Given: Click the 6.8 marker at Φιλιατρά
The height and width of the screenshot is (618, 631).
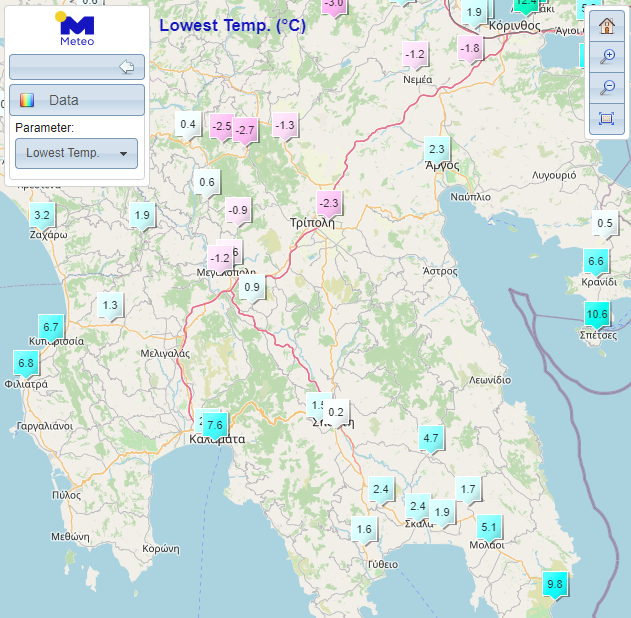Looking at the screenshot, I should click(x=26, y=365).
